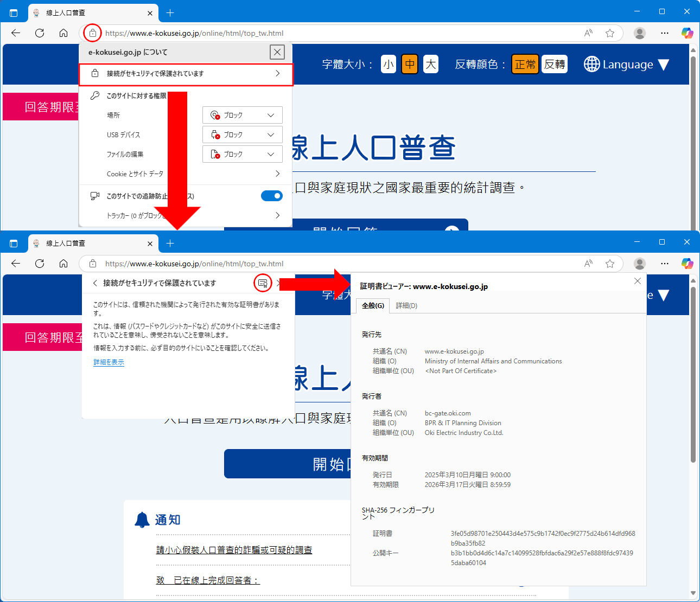Close the 証明書ビューアー dialog
The height and width of the screenshot is (602, 700).
tap(638, 281)
